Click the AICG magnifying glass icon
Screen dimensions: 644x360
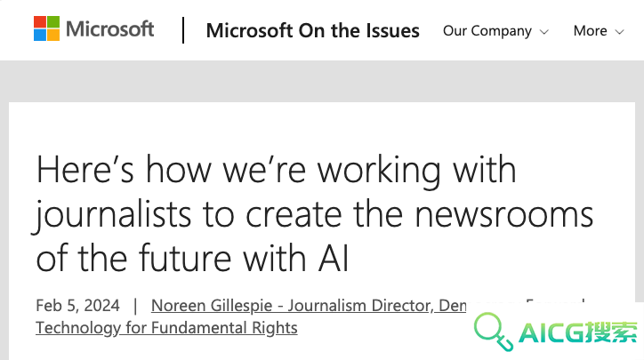pos(494,332)
